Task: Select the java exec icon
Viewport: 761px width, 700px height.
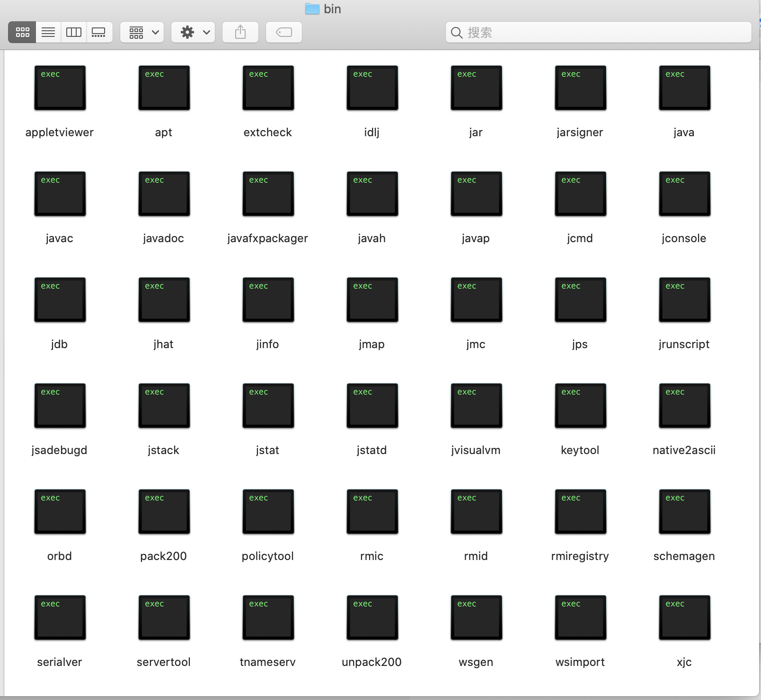Action: 685,88
